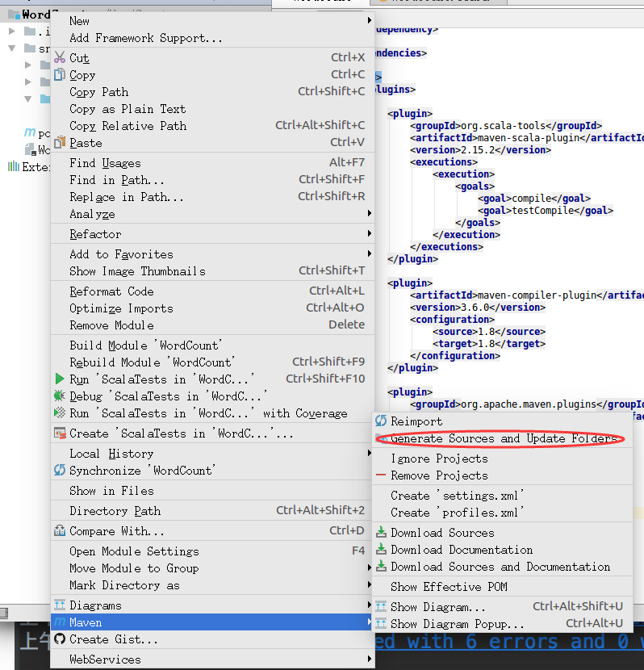The image size is (644, 670).
Task: Click the green Run triangle icon
Action: 60,379
